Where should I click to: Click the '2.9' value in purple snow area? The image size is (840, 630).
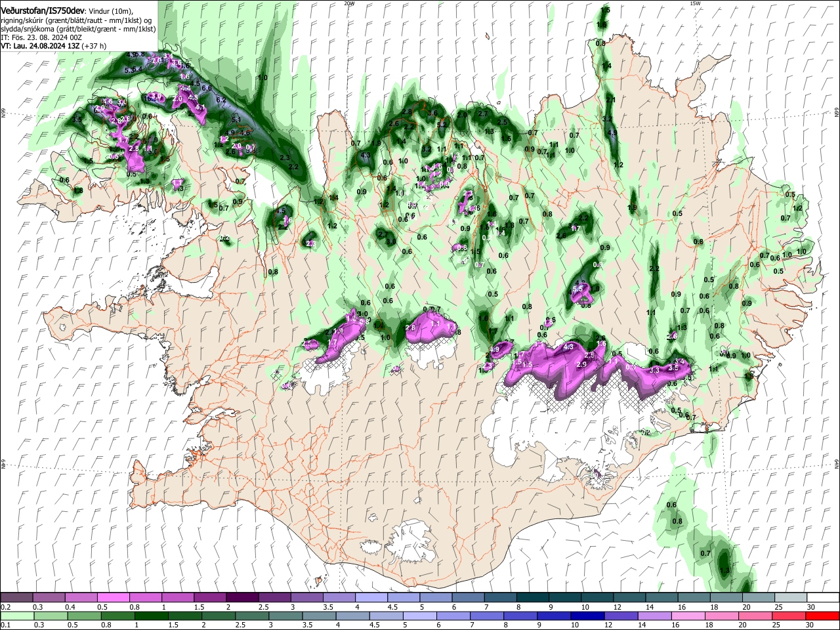pyautogui.click(x=581, y=364)
